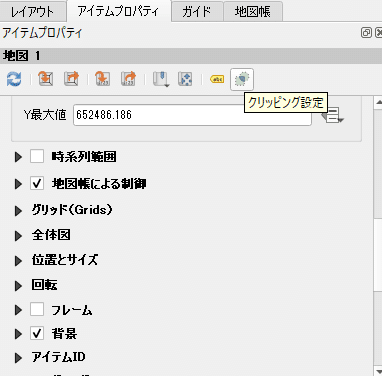The height and width of the screenshot is (376, 382).
Task: Open the yellow labeling settings icon
Action: [x=217, y=79]
